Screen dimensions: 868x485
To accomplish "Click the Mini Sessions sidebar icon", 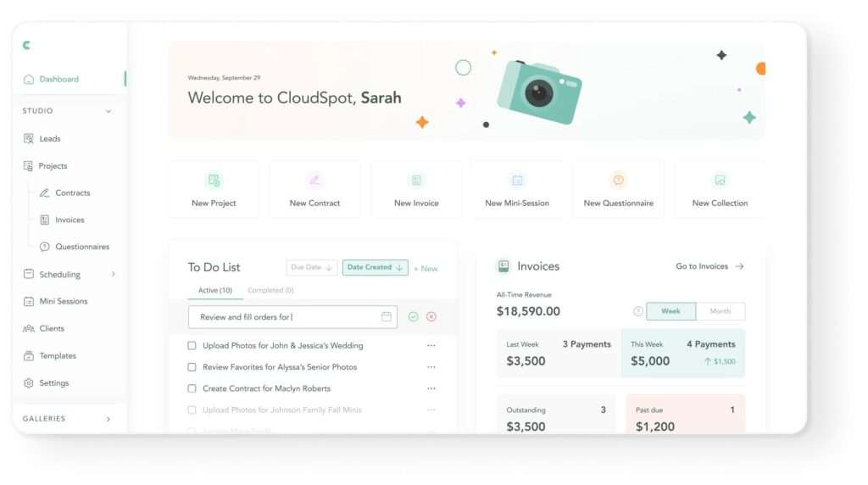I will [29, 301].
